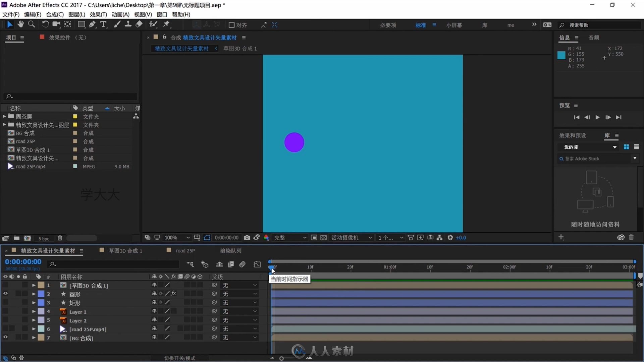Open the 100% magnification dropdown
The image size is (644, 362).
pyautogui.click(x=177, y=238)
